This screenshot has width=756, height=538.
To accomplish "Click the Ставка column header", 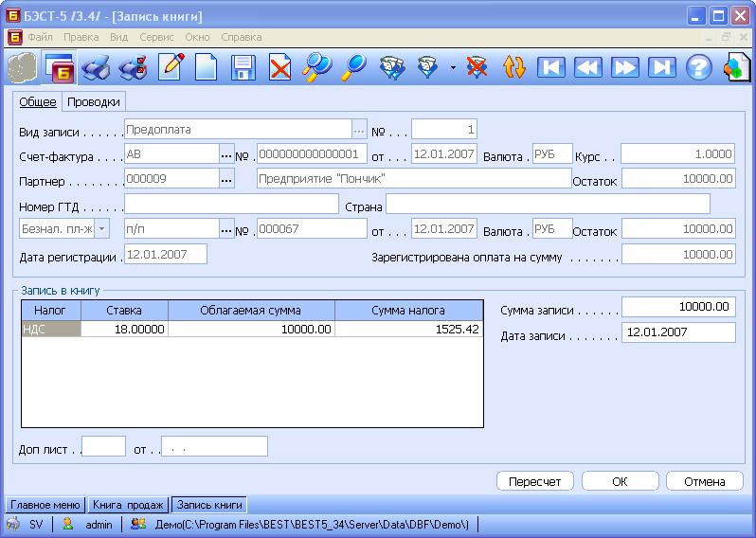I will (x=124, y=311).
